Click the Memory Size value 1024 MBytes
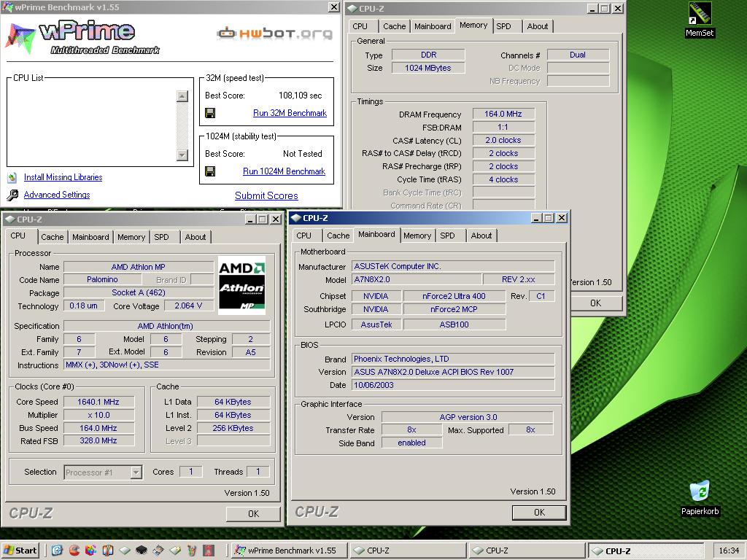Image resolution: width=747 pixels, height=560 pixels. point(427,68)
